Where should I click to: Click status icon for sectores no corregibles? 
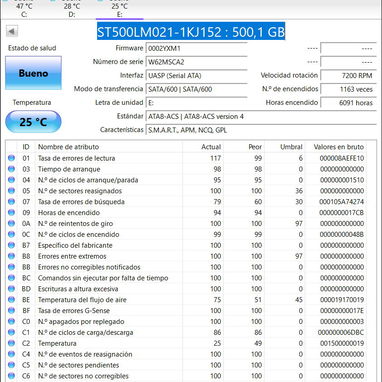pos(12,376)
